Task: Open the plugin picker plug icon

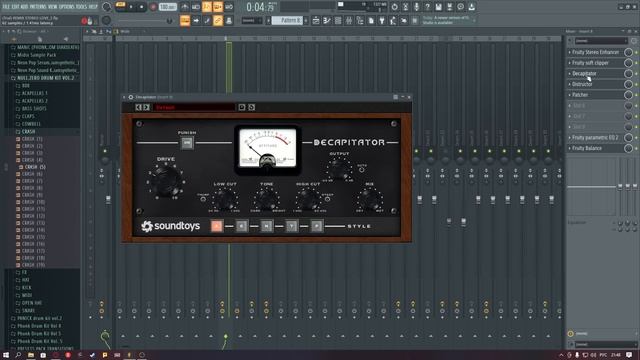Action: click(382, 20)
